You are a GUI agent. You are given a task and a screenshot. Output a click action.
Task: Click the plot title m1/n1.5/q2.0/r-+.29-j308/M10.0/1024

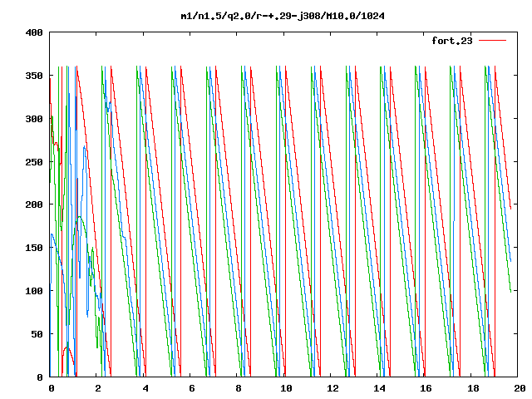[x=283, y=16]
